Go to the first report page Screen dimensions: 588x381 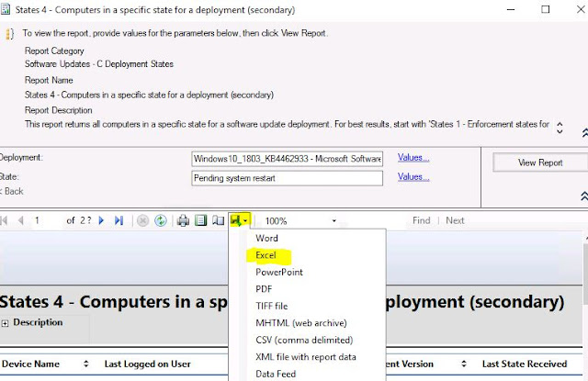[5, 220]
